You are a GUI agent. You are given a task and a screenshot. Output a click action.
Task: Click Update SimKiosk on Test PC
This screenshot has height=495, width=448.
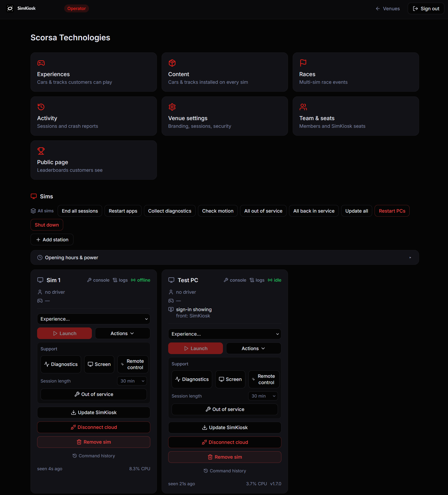point(225,428)
